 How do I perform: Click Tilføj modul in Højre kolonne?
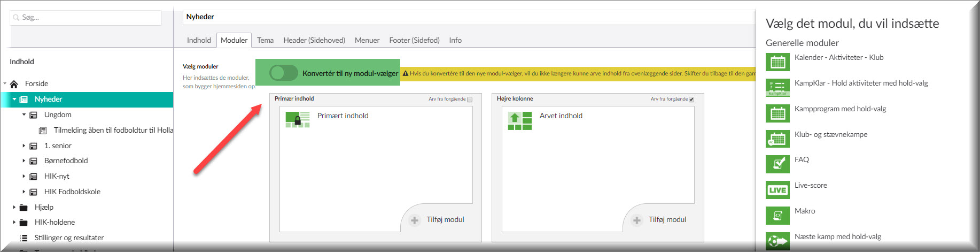click(x=660, y=220)
